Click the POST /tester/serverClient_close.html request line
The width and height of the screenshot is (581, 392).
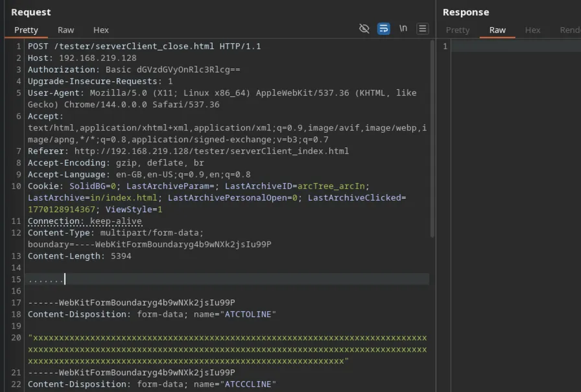click(144, 46)
